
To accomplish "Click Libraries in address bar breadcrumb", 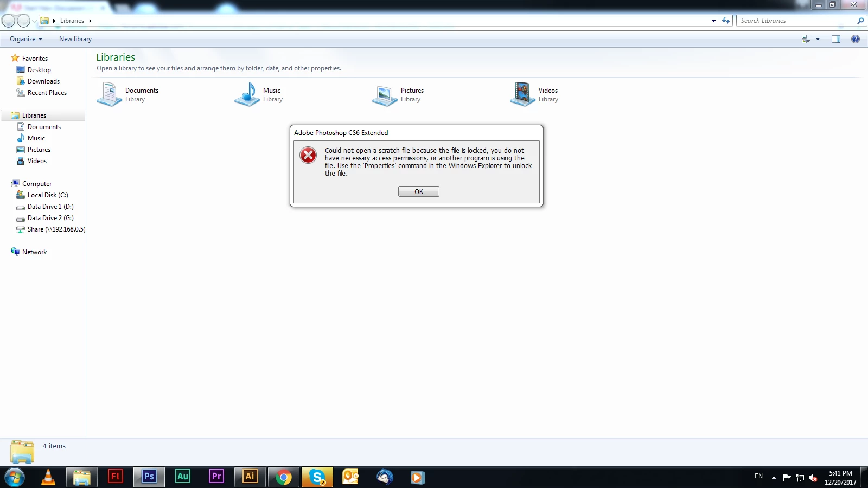I will coord(72,21).
